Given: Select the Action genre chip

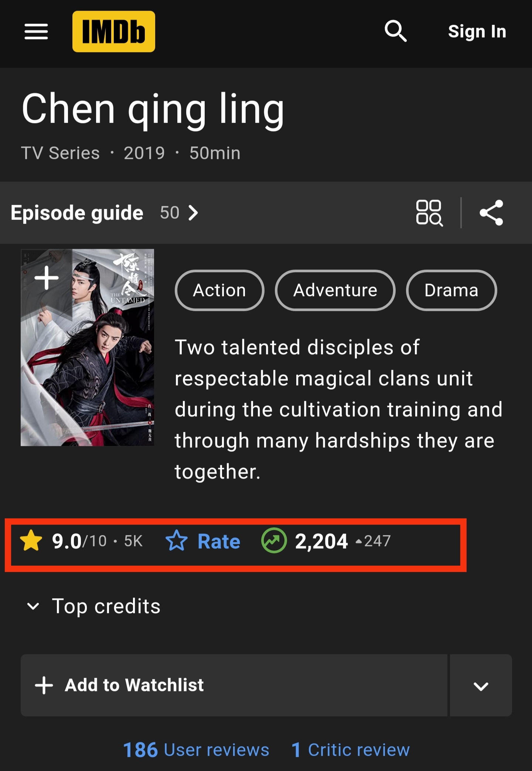Looking at the screenshot, I should pyautogui.click(x=219, y=290).
